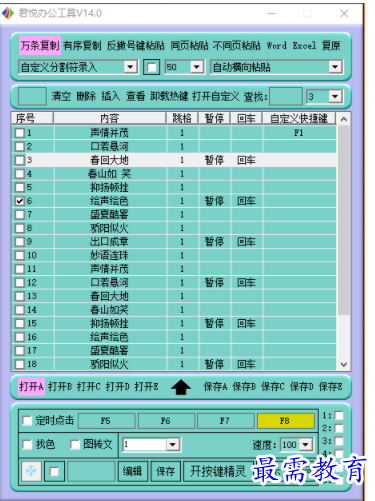Select the 万条复制 tab
The image size is (375, 501).
tap(40, 45)
